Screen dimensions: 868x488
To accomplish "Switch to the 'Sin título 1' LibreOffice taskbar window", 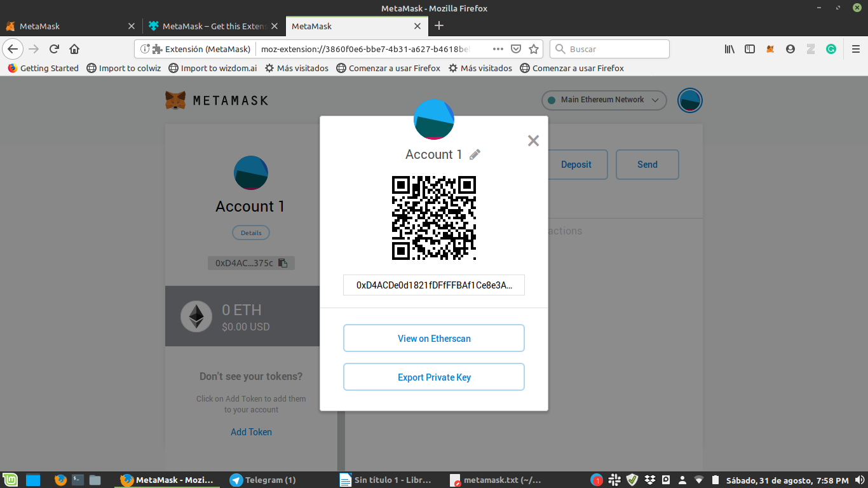I will pos(386,480).
